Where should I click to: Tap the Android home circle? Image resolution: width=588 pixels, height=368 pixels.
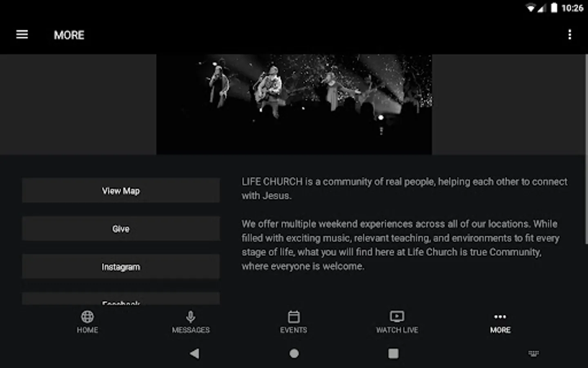294,353
